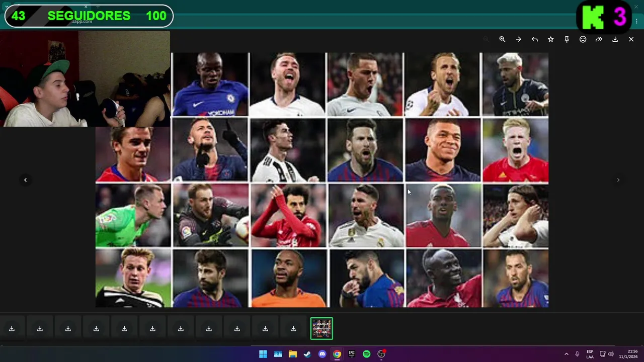Pin the image message
This screenshot has width=644, height=362.
pyautogui.click(x=567, y=39)
